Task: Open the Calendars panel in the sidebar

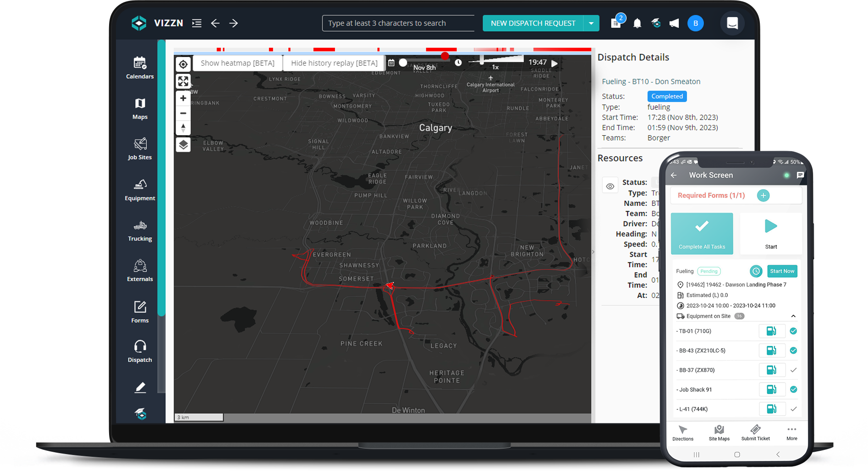Action: (x=139, y=66)
